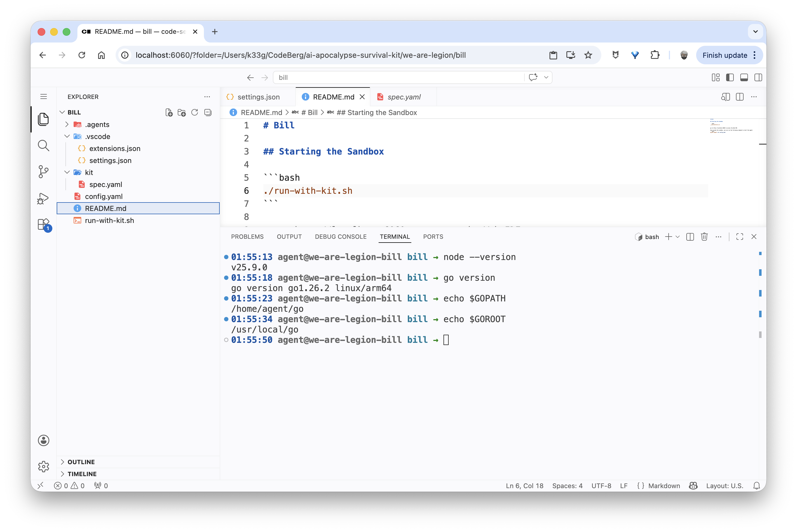Collapse the .vscode folder
This screenshot has width=797, height=532.
point(67,136)
